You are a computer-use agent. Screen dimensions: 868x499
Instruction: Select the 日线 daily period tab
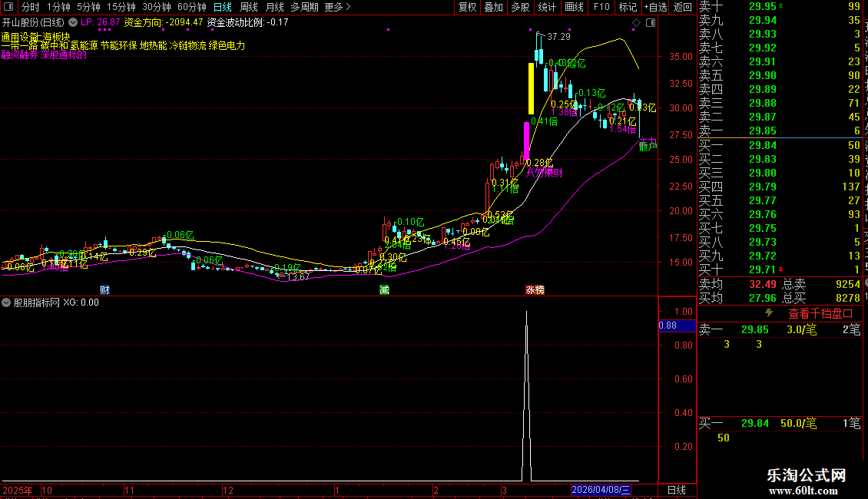click(223, 7)
